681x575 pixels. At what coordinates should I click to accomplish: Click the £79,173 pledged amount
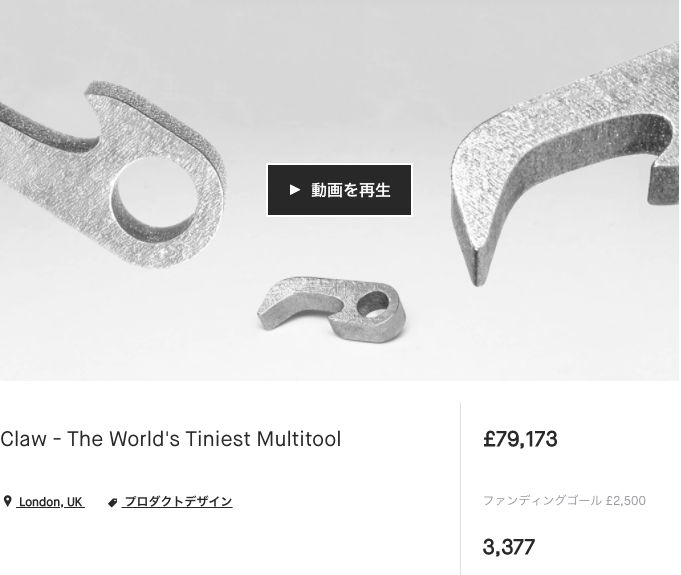pyautogui.click(x=520, y=439)
